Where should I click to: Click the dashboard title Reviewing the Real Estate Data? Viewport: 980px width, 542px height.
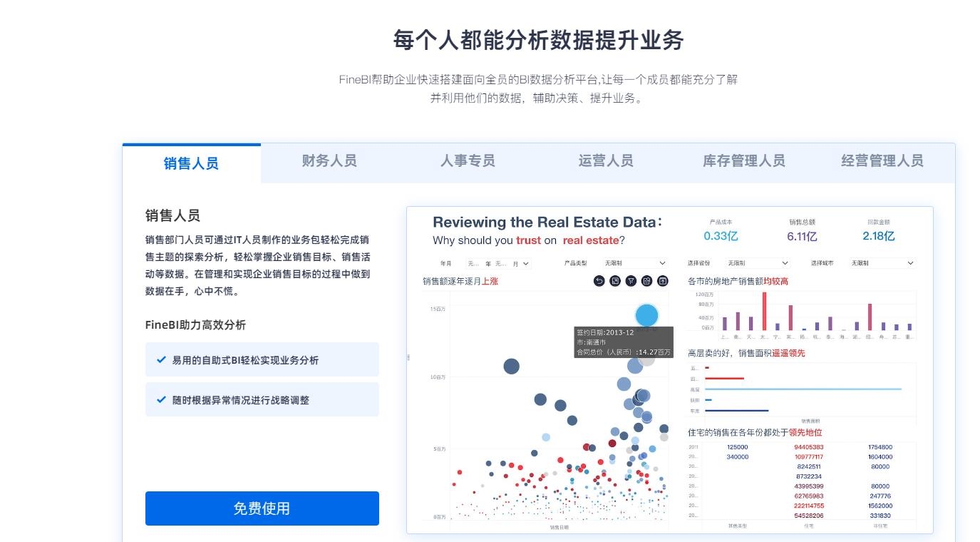pos(547,223)
